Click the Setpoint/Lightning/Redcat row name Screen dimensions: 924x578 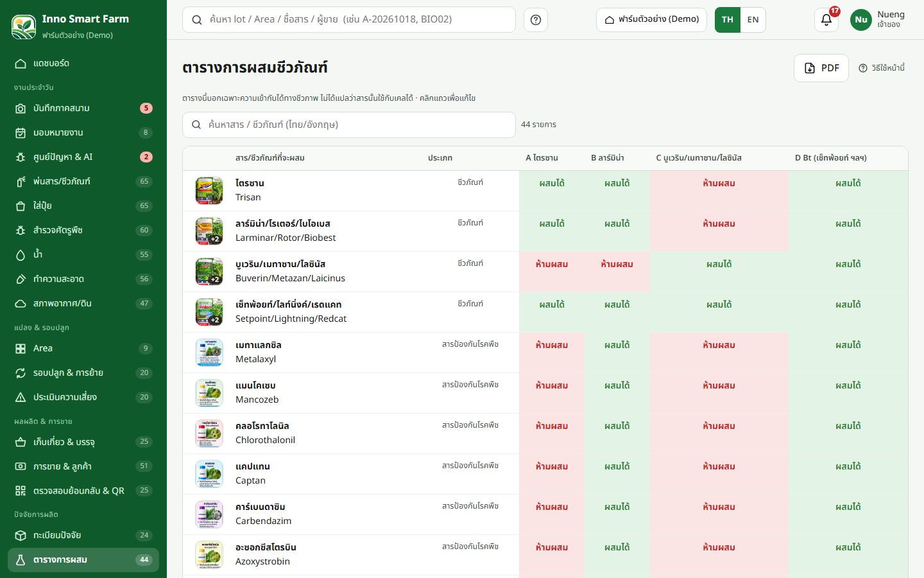pyautogui.click(x=291, y=319)
